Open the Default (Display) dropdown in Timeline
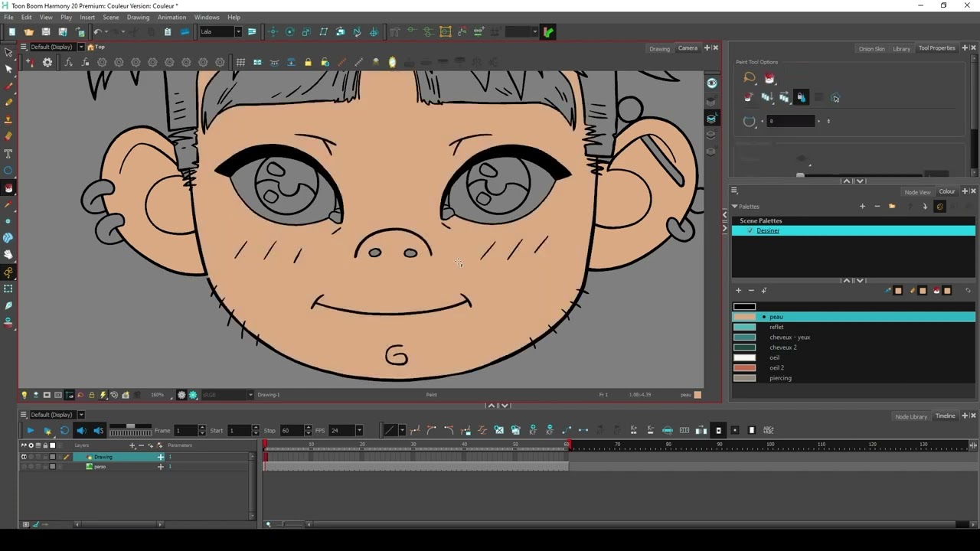 click(80, 415)
